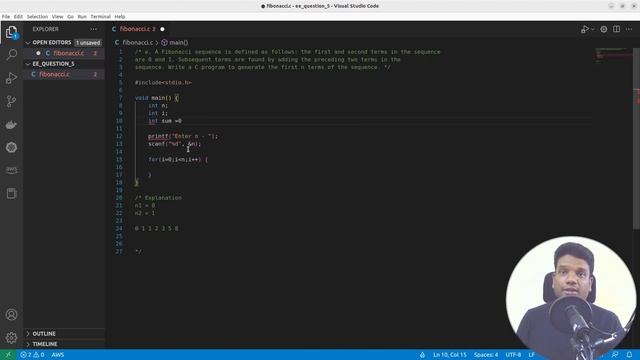Open editor More Actions ellipsis

tap(629, 29)
